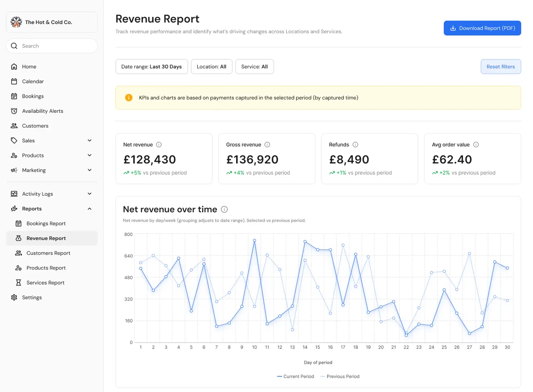The width and height of the screenshot is (533, 392).
Task: Click the Sales tag icon
Action: pos(14,141)
